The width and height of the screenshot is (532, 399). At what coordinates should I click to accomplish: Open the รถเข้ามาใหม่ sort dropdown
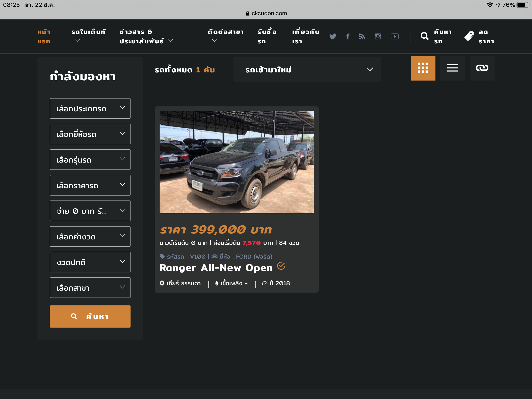click(x=307, y=69)
